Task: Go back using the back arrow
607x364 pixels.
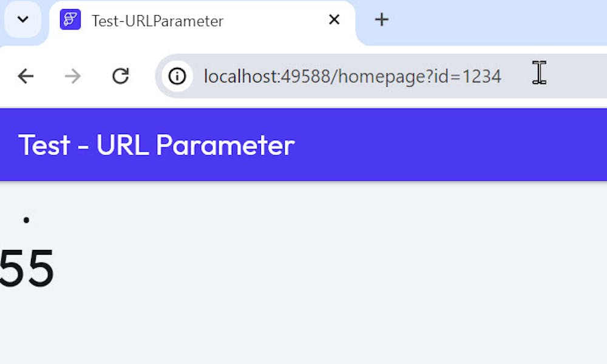Action: (25, 76)
